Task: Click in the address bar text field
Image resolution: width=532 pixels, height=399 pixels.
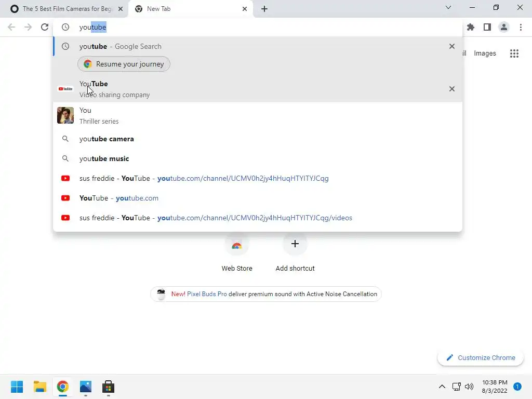Action: click(x=258, y=27)
